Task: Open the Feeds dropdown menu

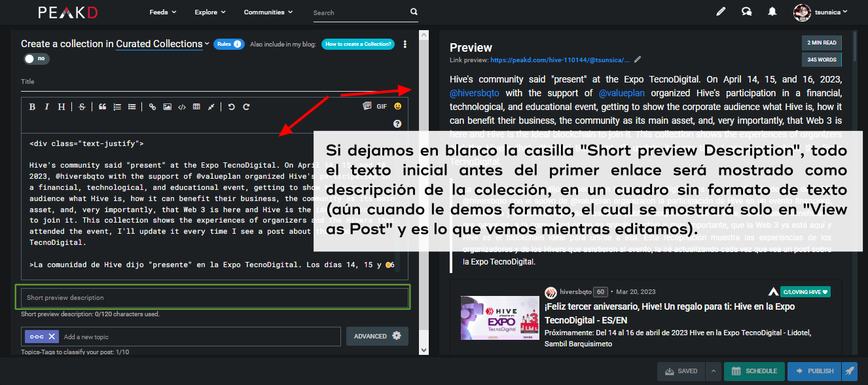Action: pyautogui.click(x=163, y=12)
